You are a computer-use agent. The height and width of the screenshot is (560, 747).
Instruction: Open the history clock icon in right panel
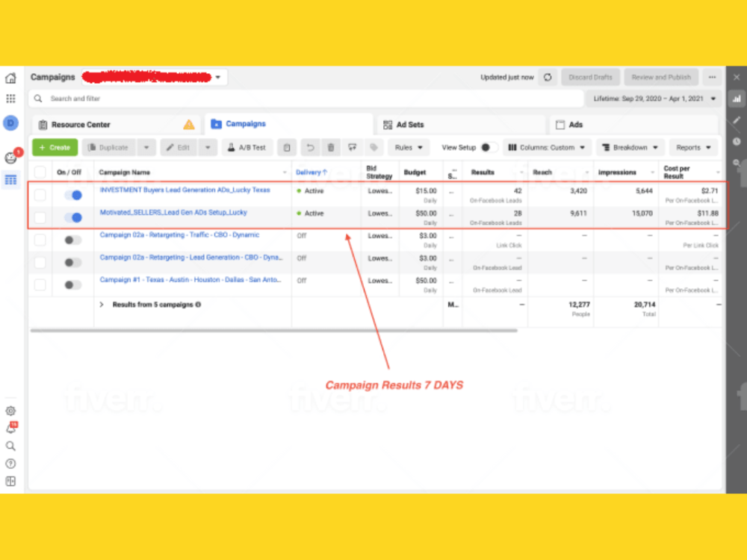pyautogui.click(x=737, y=141)
